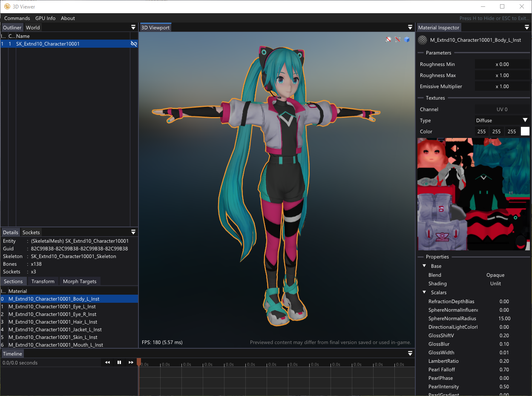Rewind the timeline playback
Viewport: 532px width, 396px height.
[x=107, y=362]
